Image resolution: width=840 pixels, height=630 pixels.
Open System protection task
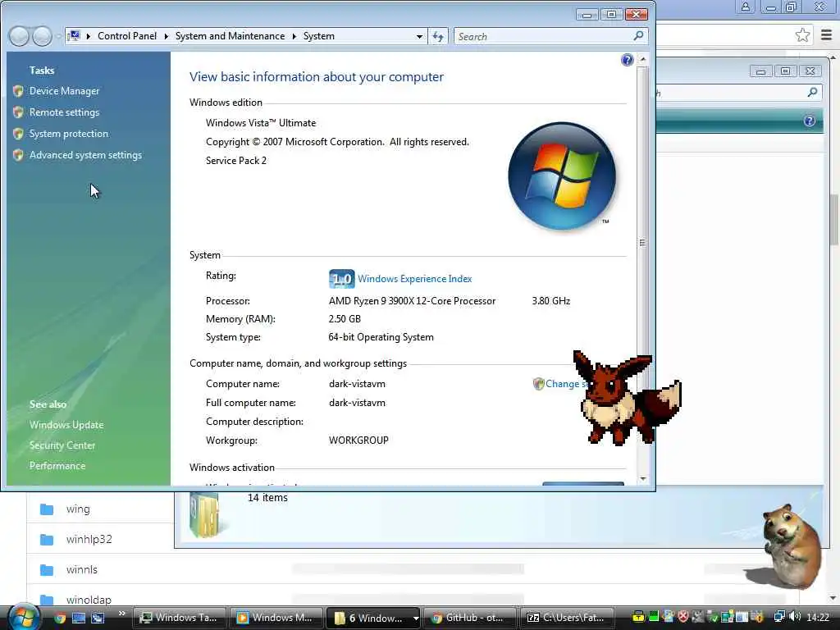[x=69, y=134]
